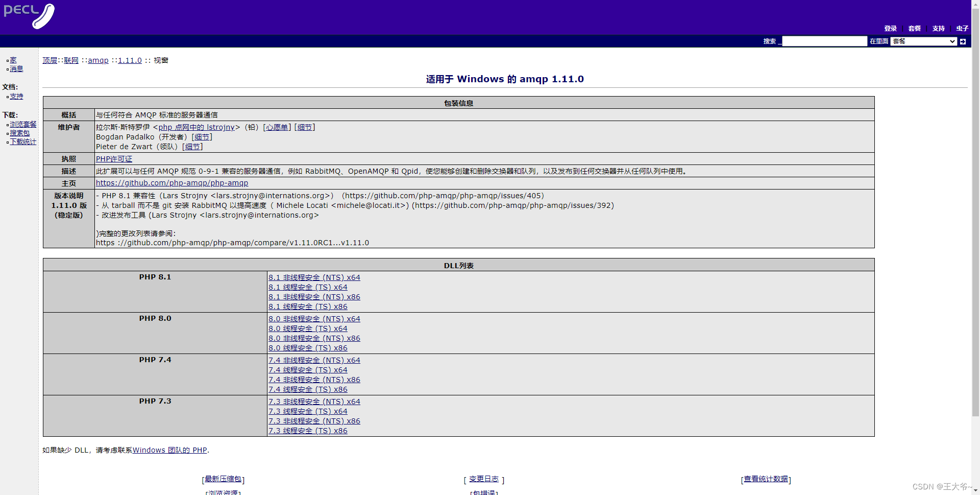980x495 pixels.
Task: Click 浏览套餐 under 下载
Action: tap(23, 124)
